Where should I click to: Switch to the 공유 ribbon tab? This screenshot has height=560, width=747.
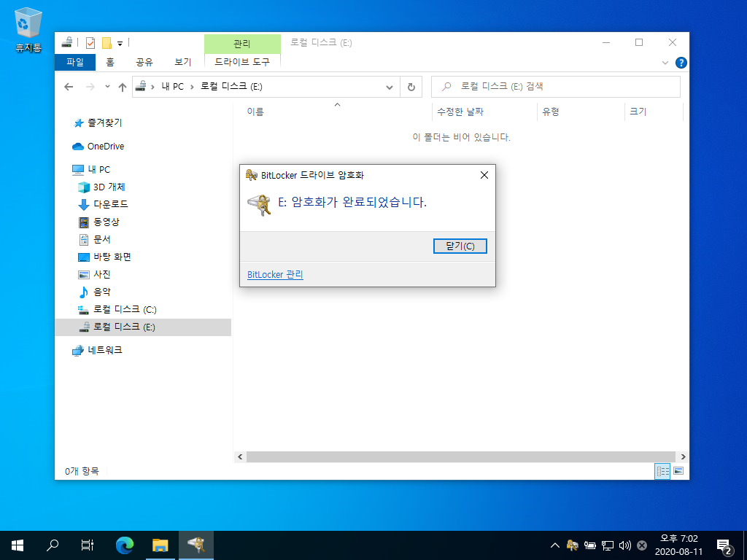coord(144,62)
